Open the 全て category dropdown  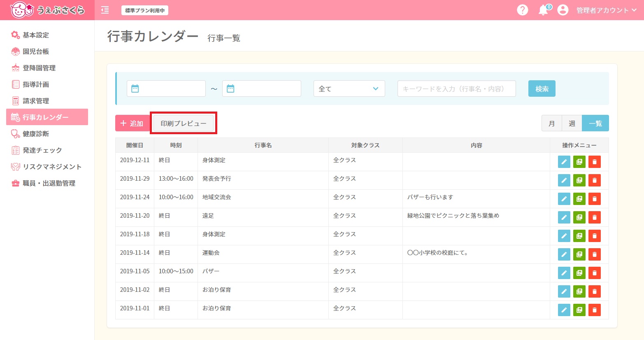pyautogui.click(x=349, y=88)
